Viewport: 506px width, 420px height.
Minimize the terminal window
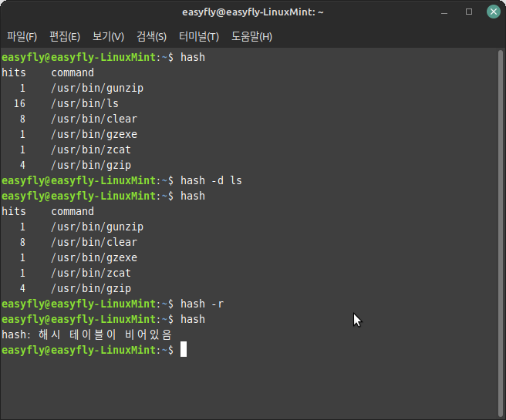[x=444, y=12]
